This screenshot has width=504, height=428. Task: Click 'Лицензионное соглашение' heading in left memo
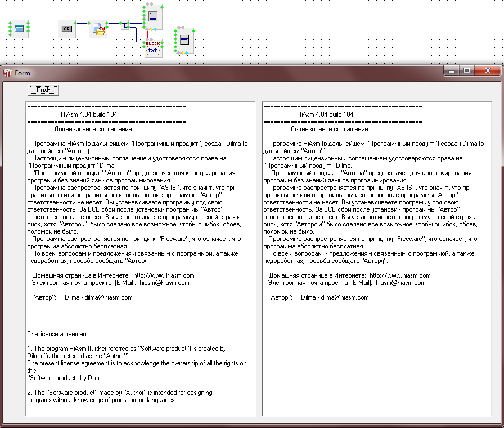[x=93, y=129]
